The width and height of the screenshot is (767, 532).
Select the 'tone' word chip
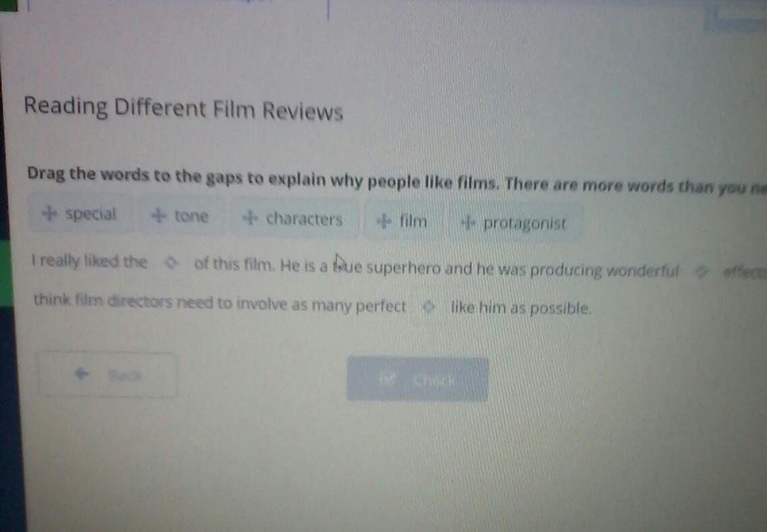pyautogui.click(x=182, y=215)
